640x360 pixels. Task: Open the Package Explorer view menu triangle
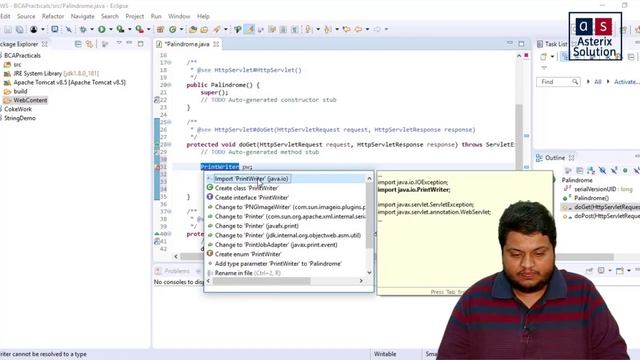click(x=119, y=43)
